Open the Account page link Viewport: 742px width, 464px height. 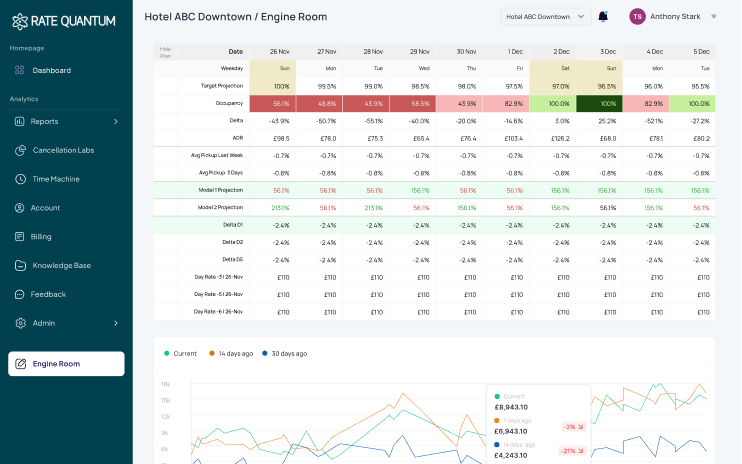click(x=46, y=208)
